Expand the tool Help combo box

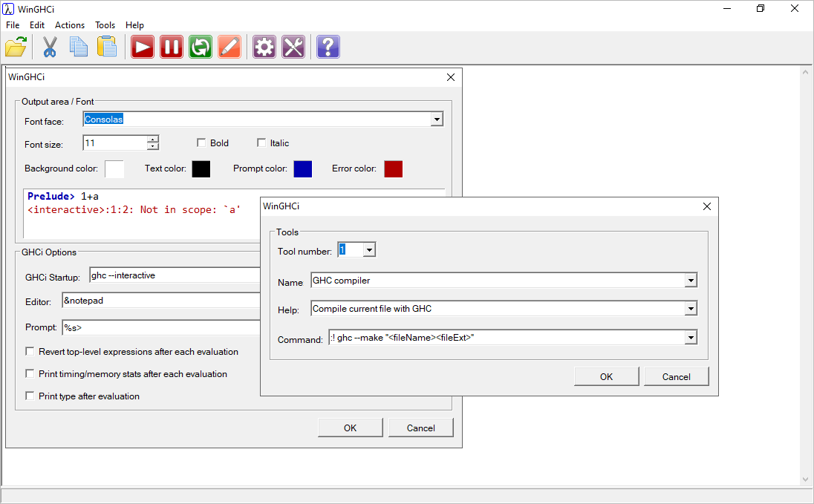[x=691, y=308]
